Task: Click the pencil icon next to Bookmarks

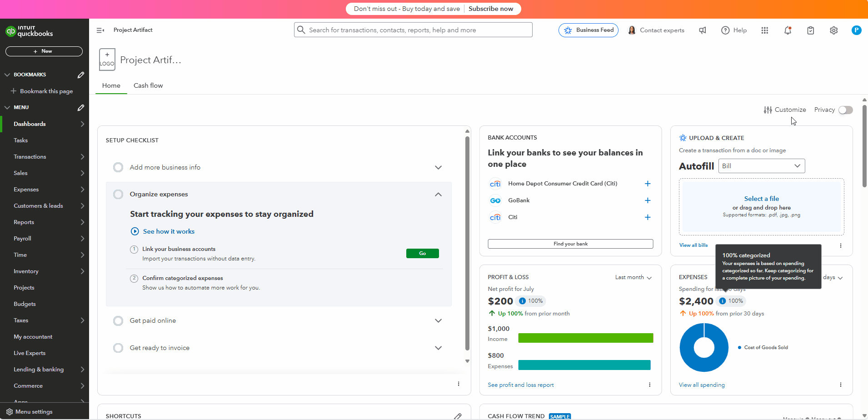Action: point(80,75)
